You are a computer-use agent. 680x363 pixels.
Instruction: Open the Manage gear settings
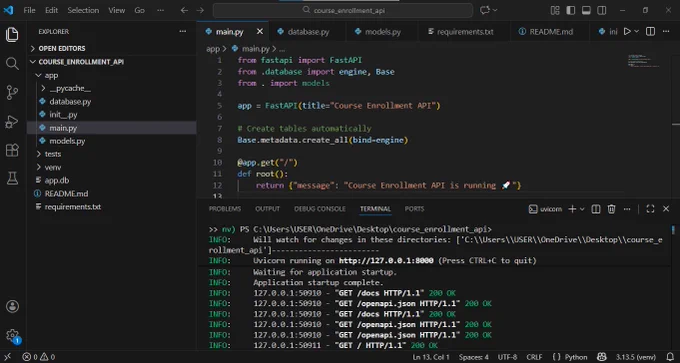point(12,335)
